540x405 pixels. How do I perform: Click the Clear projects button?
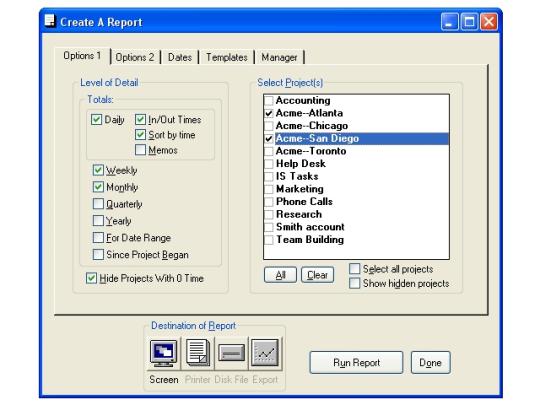click(x=317, y=275)
